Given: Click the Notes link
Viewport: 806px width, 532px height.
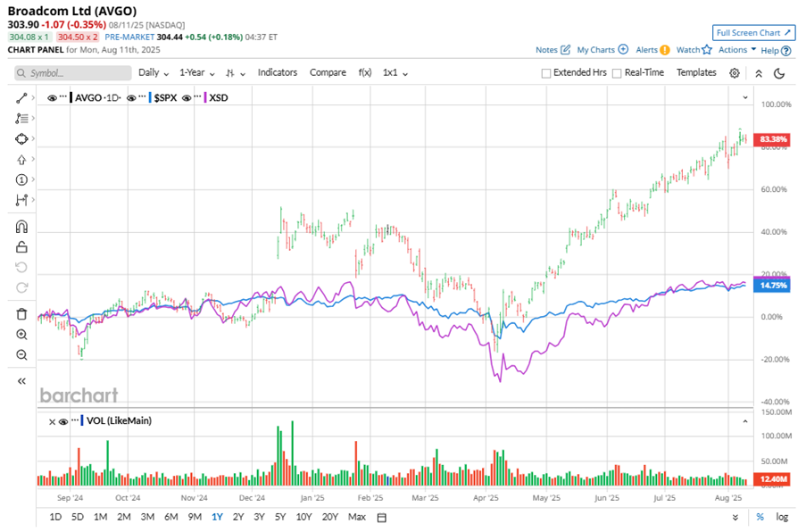Looking at the screenshot, I should (x=546, y=50).
